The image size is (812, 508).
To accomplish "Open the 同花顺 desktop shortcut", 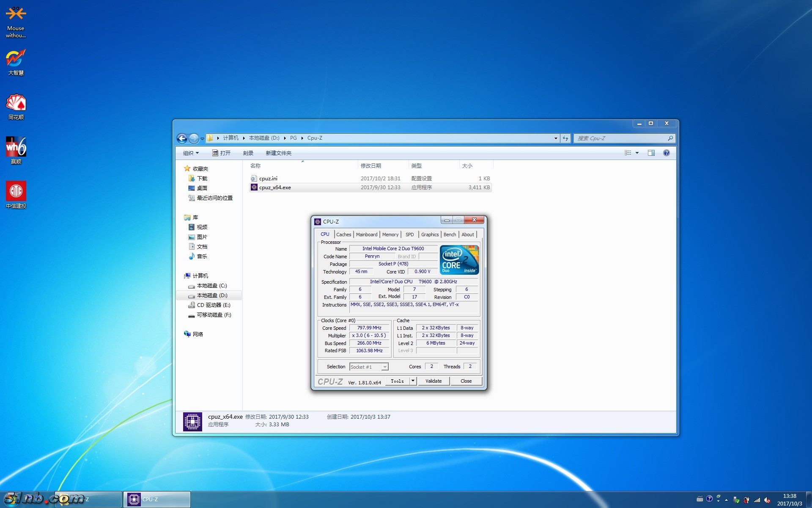I will pos(16,107).
